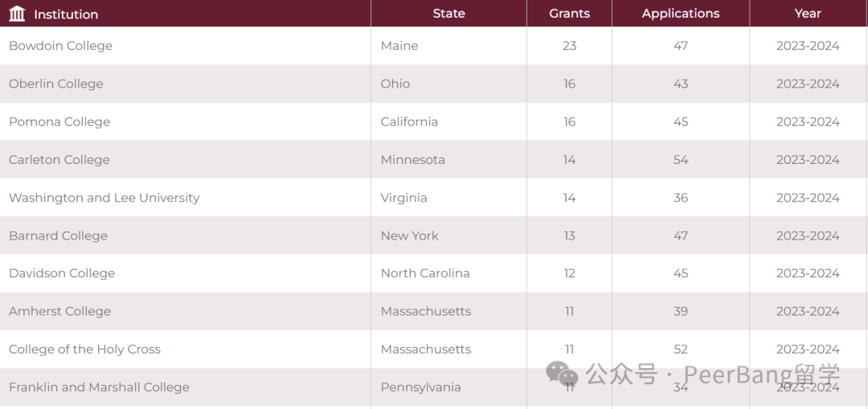Click the Year column header
Viewport: 868px width, 409px height.
[808, 14]
